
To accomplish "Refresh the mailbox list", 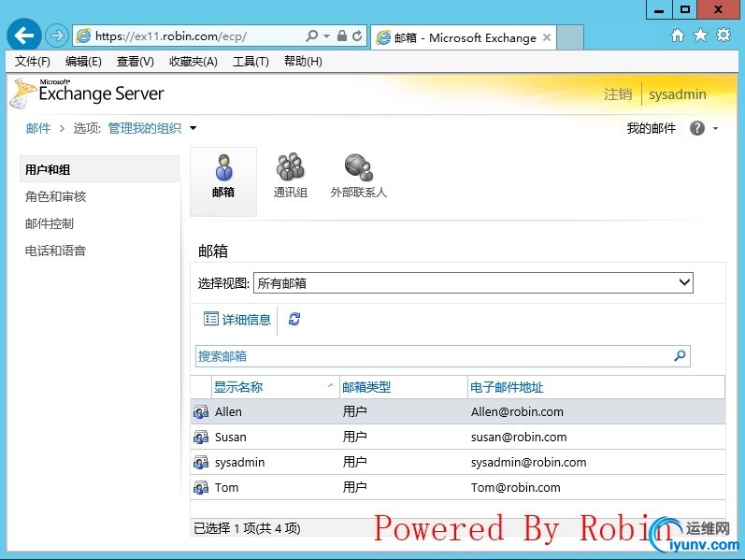I will pos(294,319).
